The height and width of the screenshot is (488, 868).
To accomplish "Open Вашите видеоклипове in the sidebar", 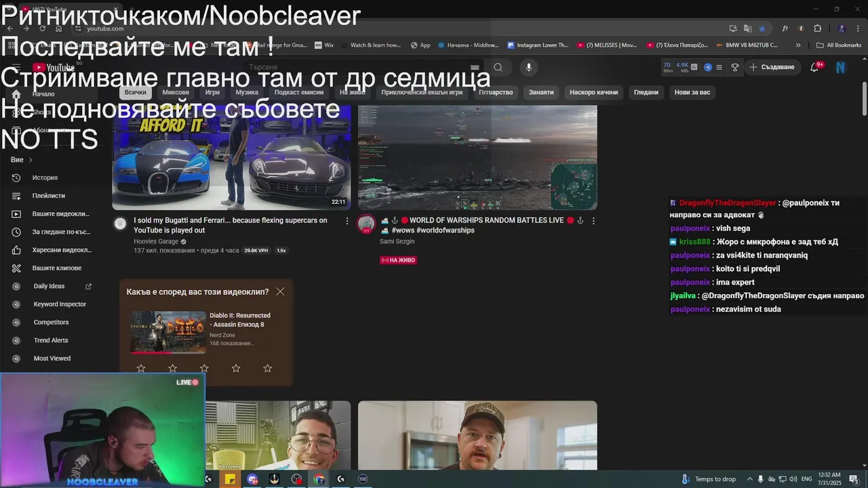I will (53, 213).
